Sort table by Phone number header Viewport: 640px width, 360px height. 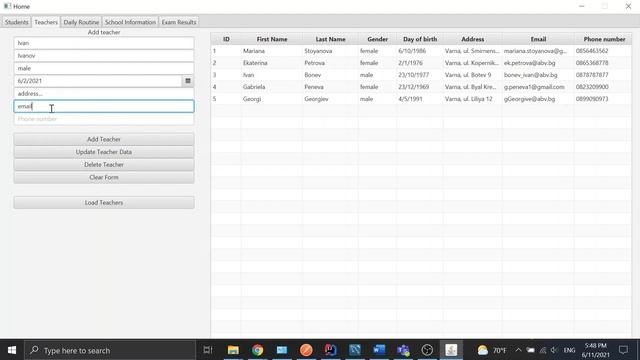[604, 39]
